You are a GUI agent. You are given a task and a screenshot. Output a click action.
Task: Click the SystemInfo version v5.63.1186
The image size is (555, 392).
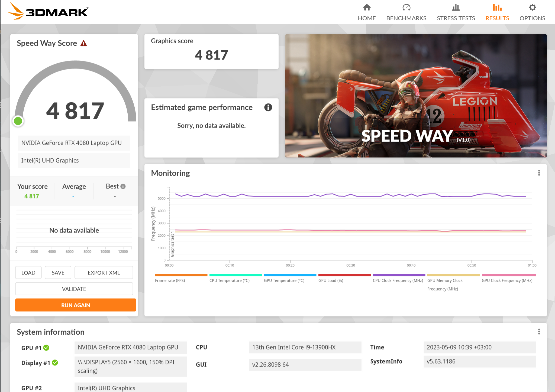pos(480,361)
